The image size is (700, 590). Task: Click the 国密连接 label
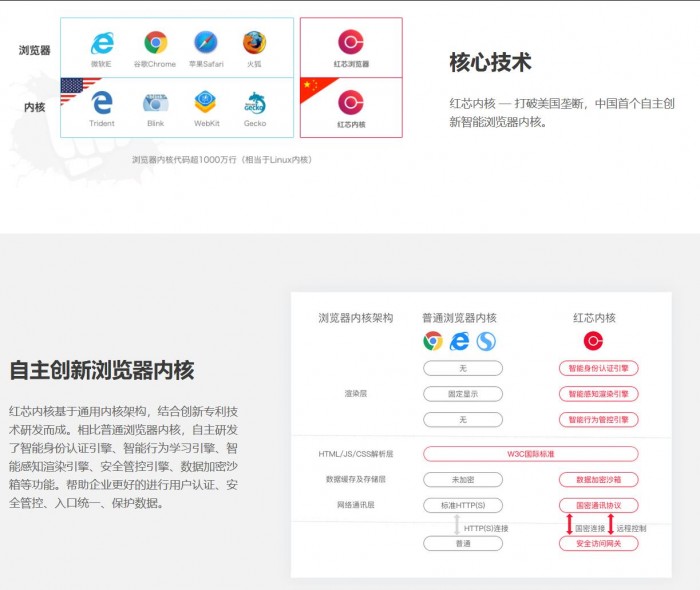pos(590,528)
